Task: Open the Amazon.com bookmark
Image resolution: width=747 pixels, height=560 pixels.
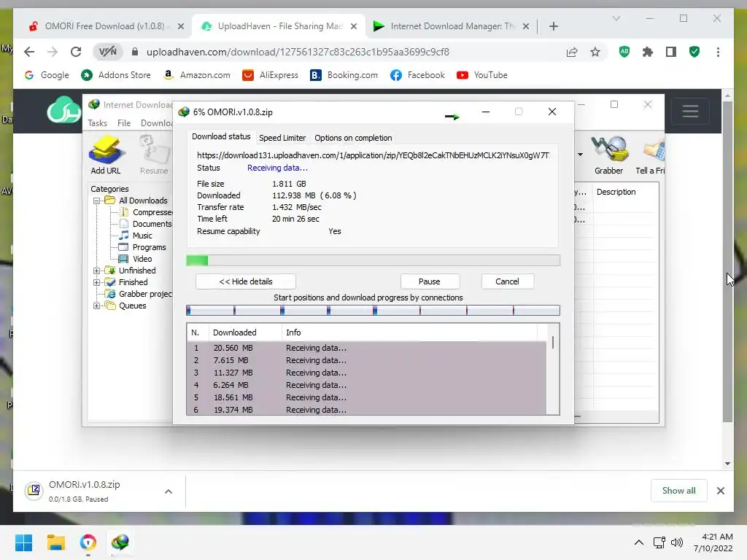Action: click(x=196, y=75)
